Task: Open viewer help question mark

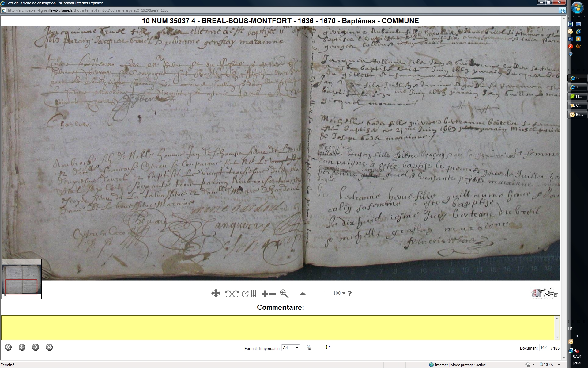Action: 350,293
